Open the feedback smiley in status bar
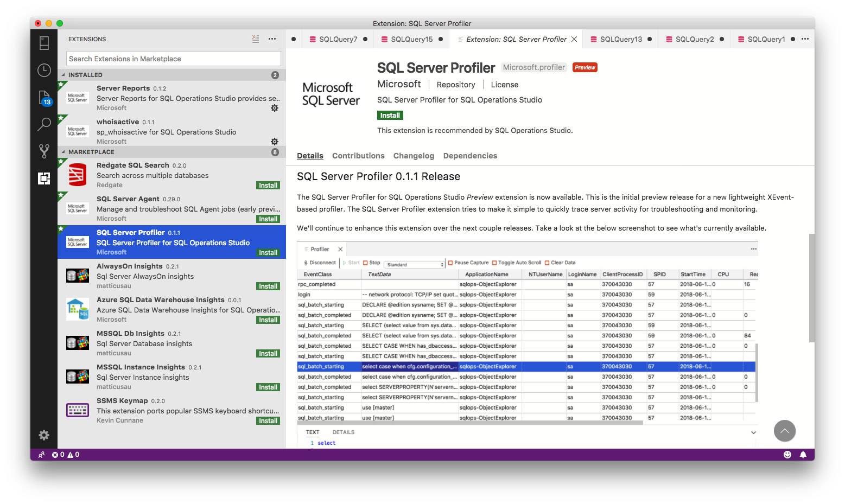 click(787, 455)
